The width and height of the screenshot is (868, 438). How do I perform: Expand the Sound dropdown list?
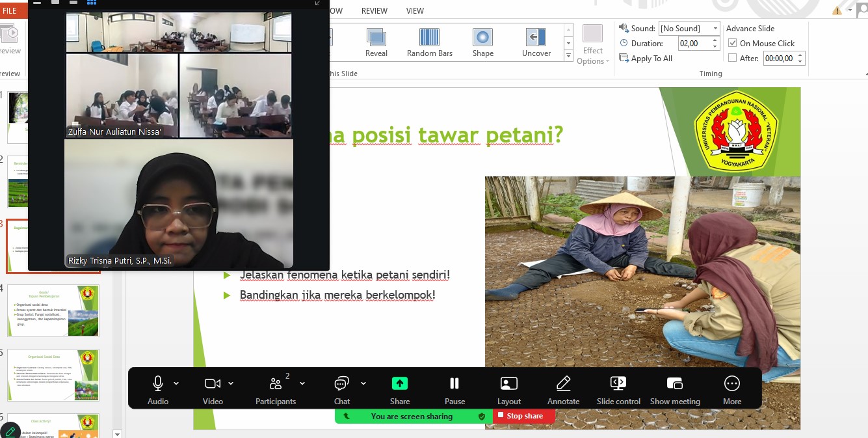click(715, 29)
